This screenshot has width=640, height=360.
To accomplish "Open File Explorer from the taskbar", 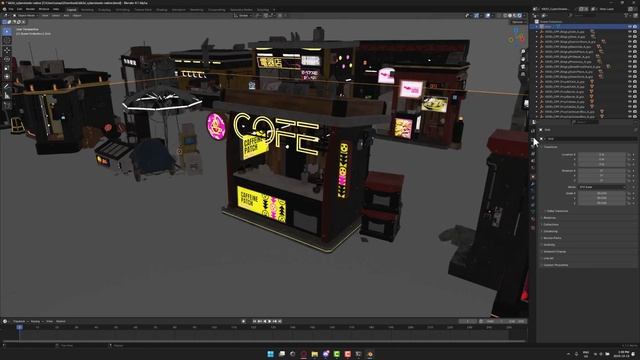I will coord(315,354).
